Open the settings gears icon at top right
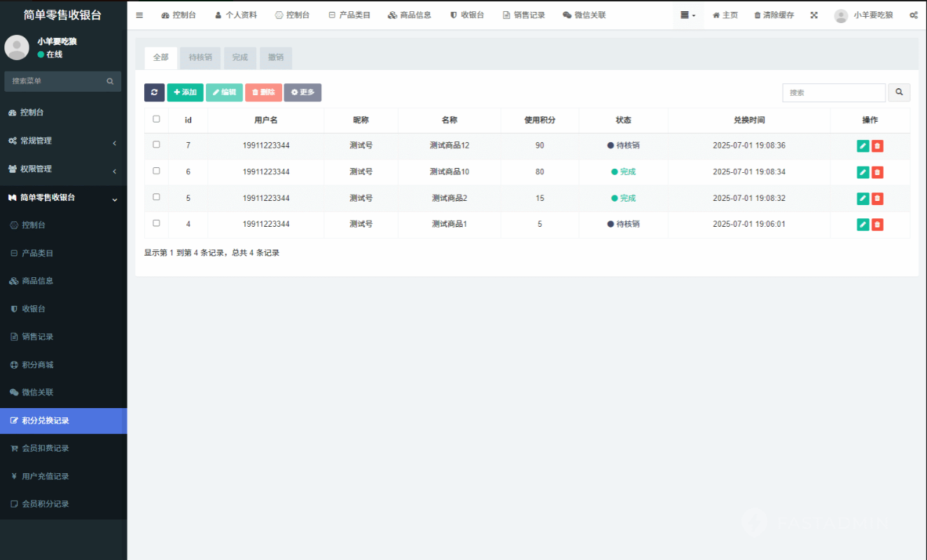 [x=913, y=15]
